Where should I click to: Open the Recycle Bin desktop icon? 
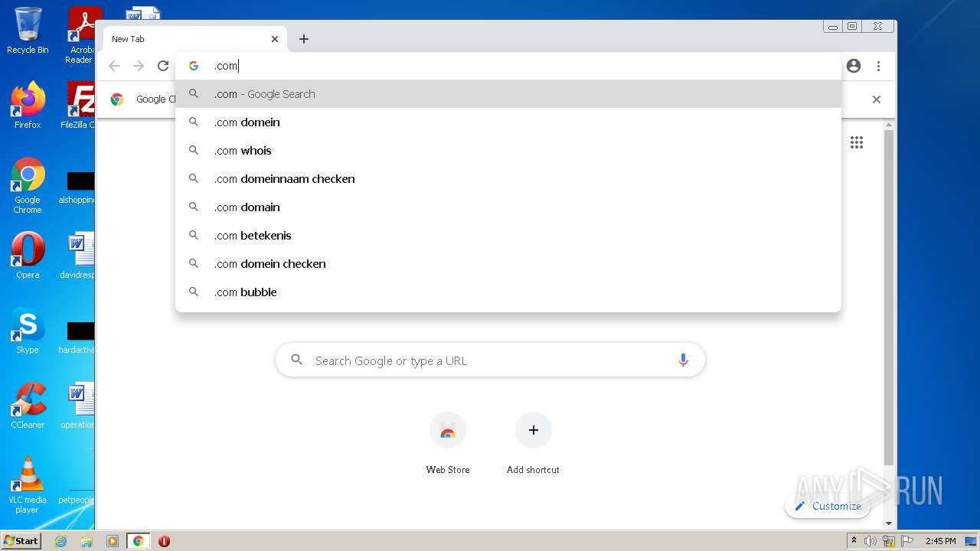pos(28,31)
